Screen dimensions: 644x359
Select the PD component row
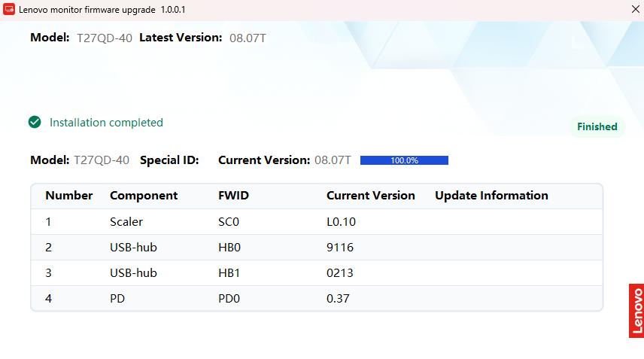316,299
